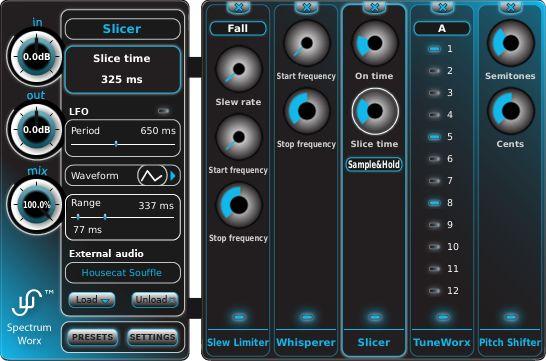Click the Cents knob in Pitch Shifter
This screenshot has width=546, height=361.
[x=510, y=111]
